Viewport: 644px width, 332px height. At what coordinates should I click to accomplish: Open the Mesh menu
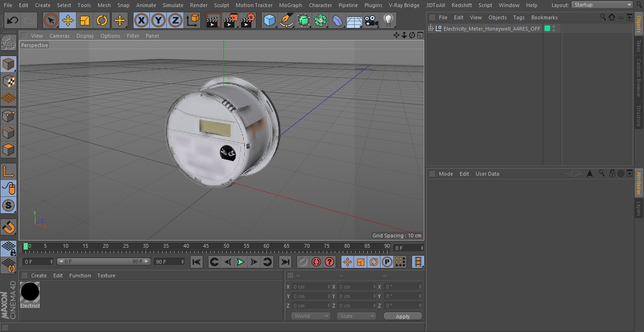click(104, 5)
